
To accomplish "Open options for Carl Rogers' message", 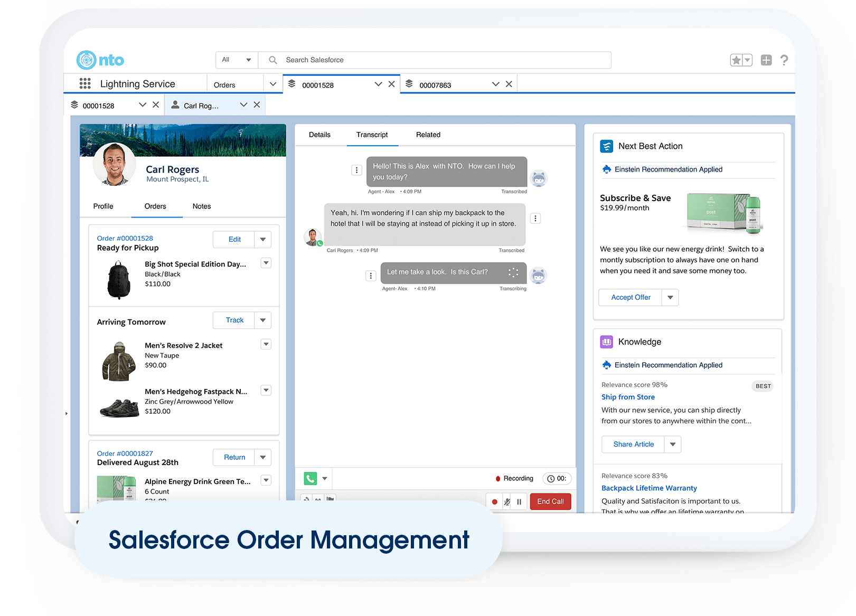I will click(x=535, y=218).
